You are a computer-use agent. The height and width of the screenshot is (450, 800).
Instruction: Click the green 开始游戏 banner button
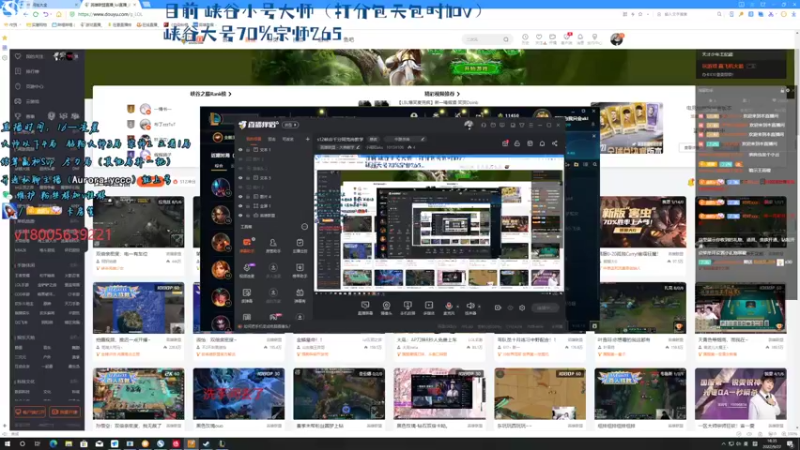[476, 68]
